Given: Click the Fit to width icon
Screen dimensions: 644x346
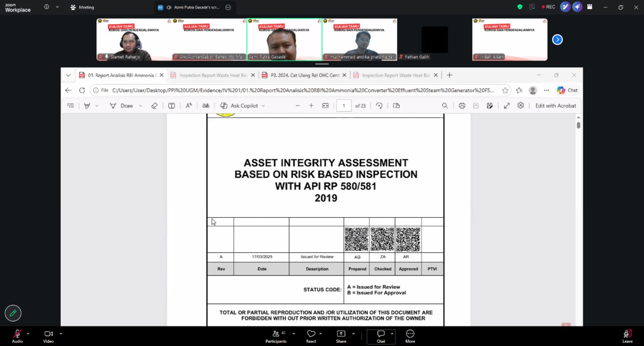Looking at the screenshot, I should click(x=325, y=106).
